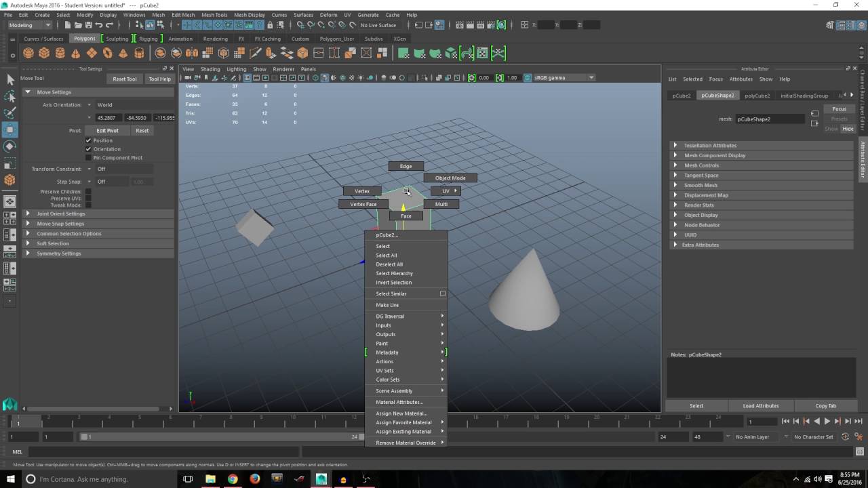Click the Copy Tab button
868x488 pixels.
[x=825, y=405]
